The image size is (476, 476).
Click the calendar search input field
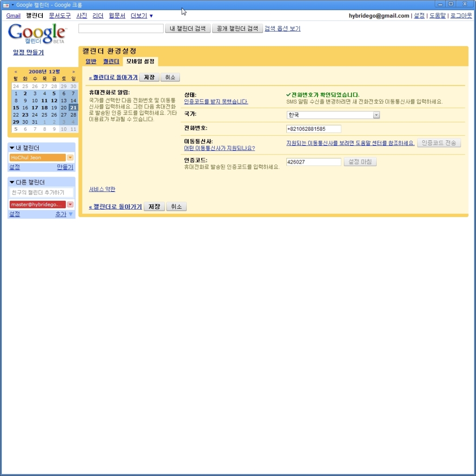(x=121, y=28)
